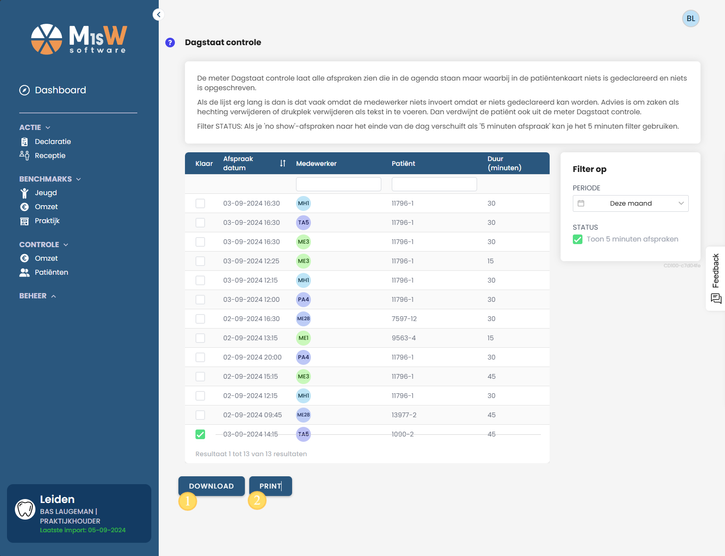Click the calendar icon in Periode field
Screen dimensions: 725x556
coord(581,204)
